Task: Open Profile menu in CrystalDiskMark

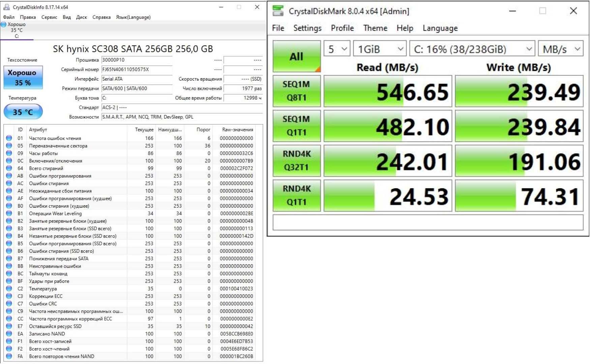Action: tap(342, 28)
